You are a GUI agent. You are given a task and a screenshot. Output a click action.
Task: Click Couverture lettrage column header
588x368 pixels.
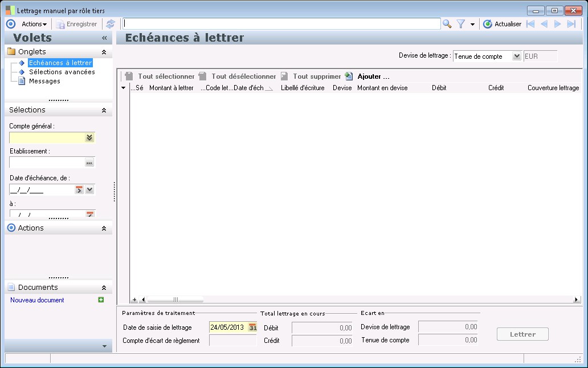553,88
